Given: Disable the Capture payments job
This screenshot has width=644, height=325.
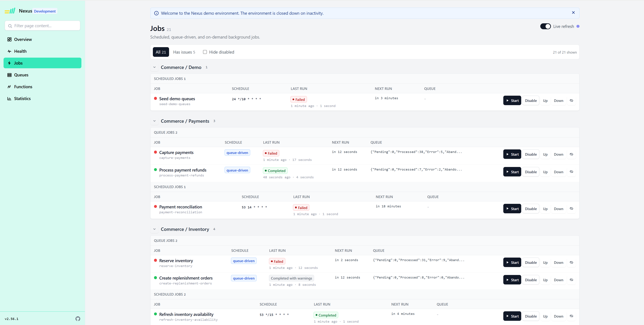Looking at the screenshot, I should [x=531, y=154].
